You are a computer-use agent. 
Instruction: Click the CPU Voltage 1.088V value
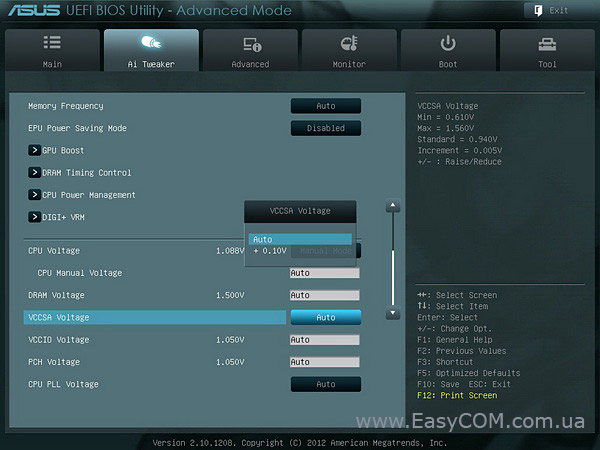(x=230, y=251)
